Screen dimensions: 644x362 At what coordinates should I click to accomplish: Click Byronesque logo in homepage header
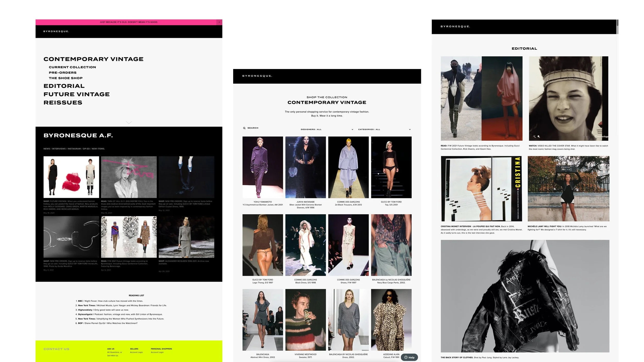(56, 31)
